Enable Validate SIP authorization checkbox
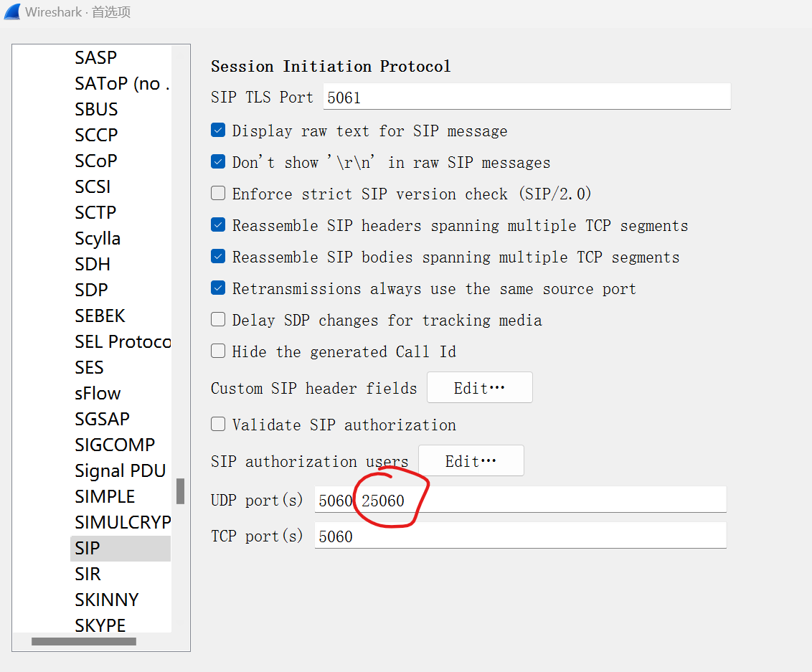812x672 pixels. [218, 425]
